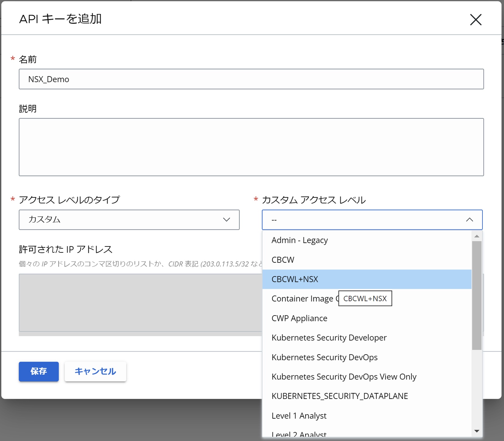Open the アクセス レベルのタイプ dropdown
Screen dimensions: 504x441
point(129,220)
